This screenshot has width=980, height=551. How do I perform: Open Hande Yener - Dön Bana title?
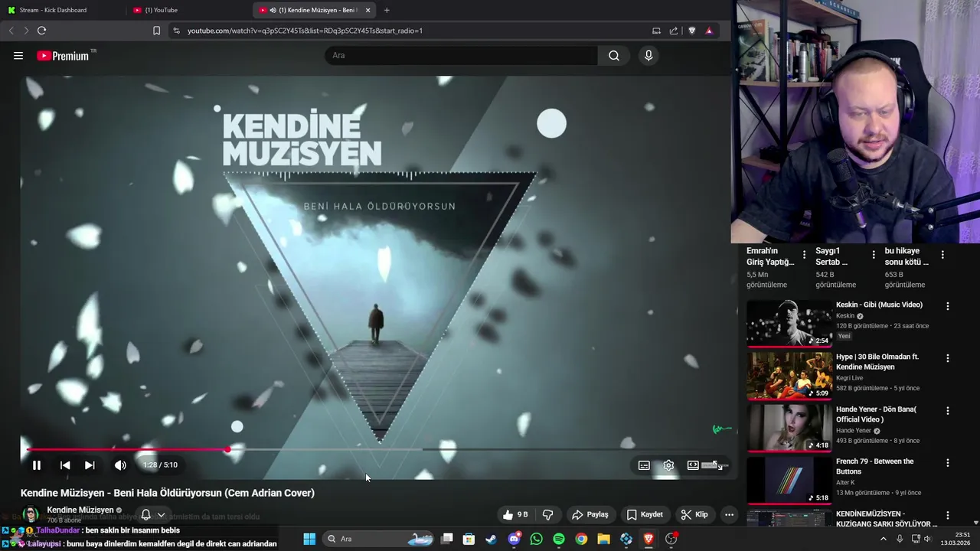876,414
